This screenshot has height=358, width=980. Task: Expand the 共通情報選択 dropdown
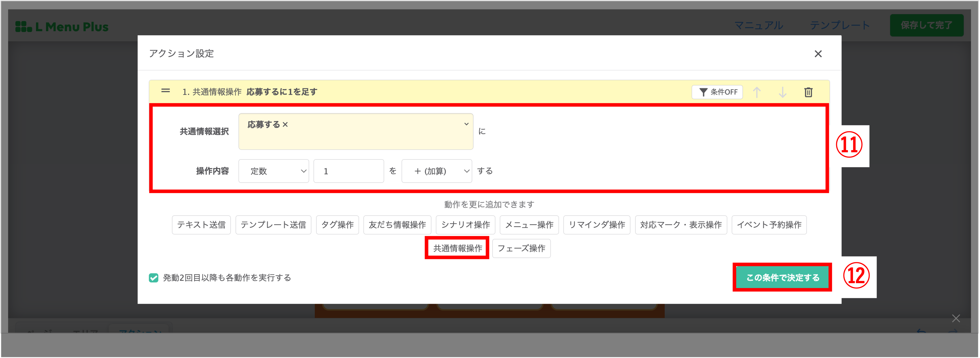tap(466, 124)
